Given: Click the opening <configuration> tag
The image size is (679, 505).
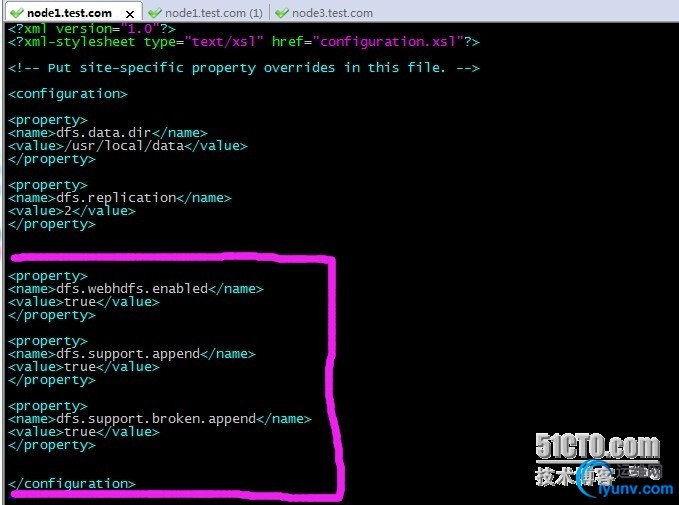Looking at the screenshot, I should coord(68,94).
